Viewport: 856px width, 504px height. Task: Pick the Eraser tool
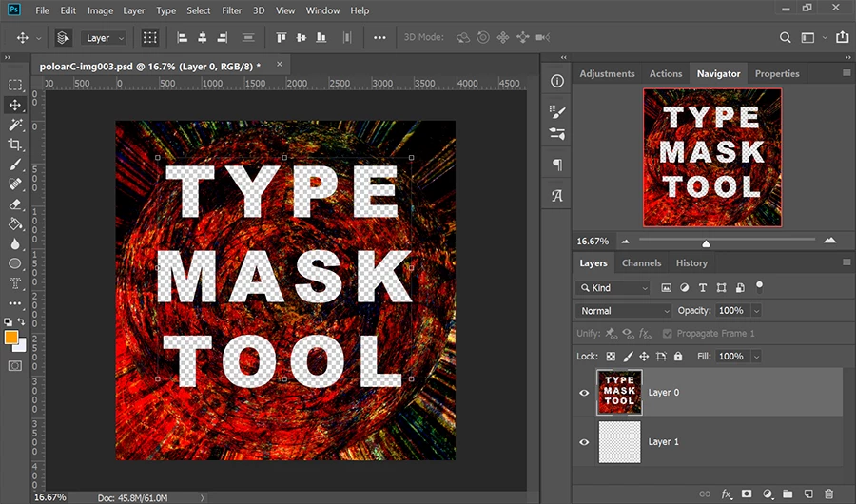click(x=15, y=204)
